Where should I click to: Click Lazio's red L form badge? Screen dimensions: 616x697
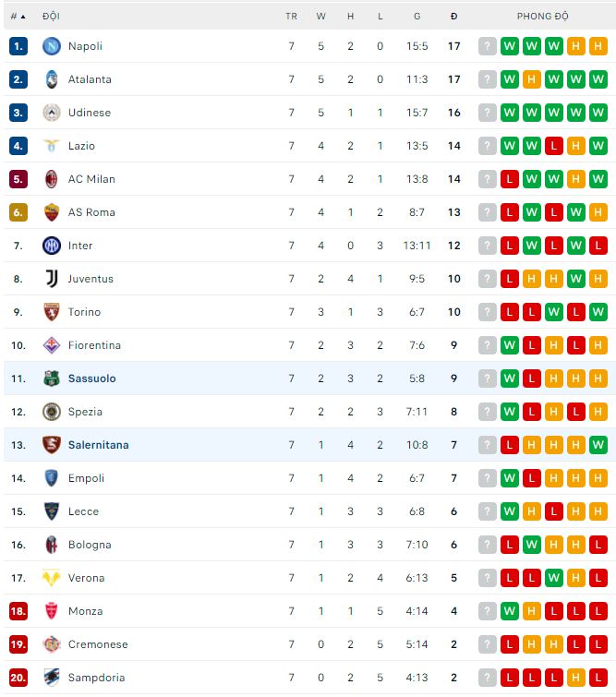[554, 146]
